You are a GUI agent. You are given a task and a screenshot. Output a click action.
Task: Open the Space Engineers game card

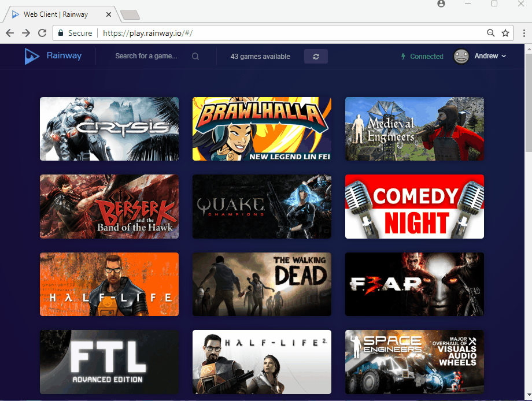[x=415, y=362]
